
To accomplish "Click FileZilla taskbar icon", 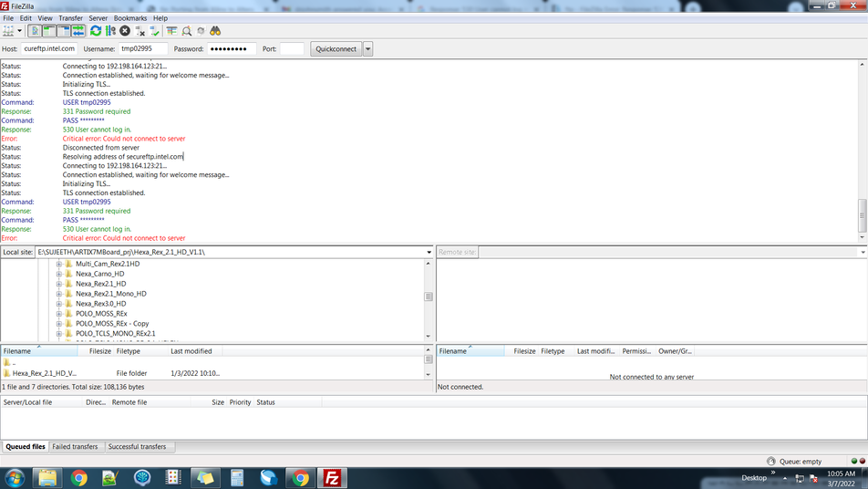I will [332, 478].
